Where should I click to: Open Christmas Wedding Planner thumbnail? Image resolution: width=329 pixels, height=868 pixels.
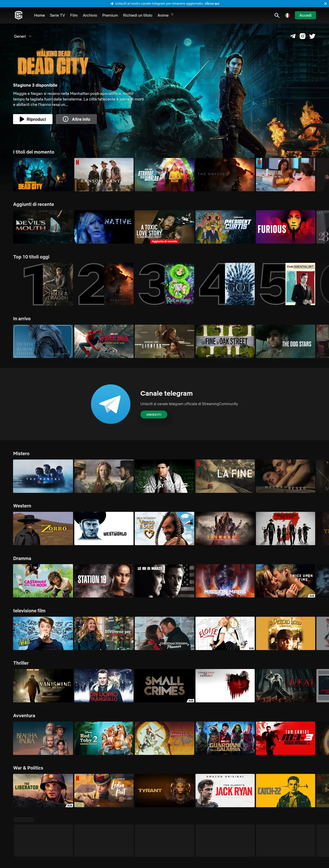164,633
